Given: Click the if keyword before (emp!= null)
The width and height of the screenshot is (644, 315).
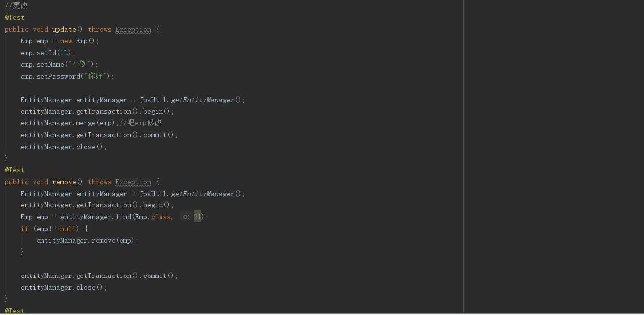Looking at the screenshot, I should (25, 229).
